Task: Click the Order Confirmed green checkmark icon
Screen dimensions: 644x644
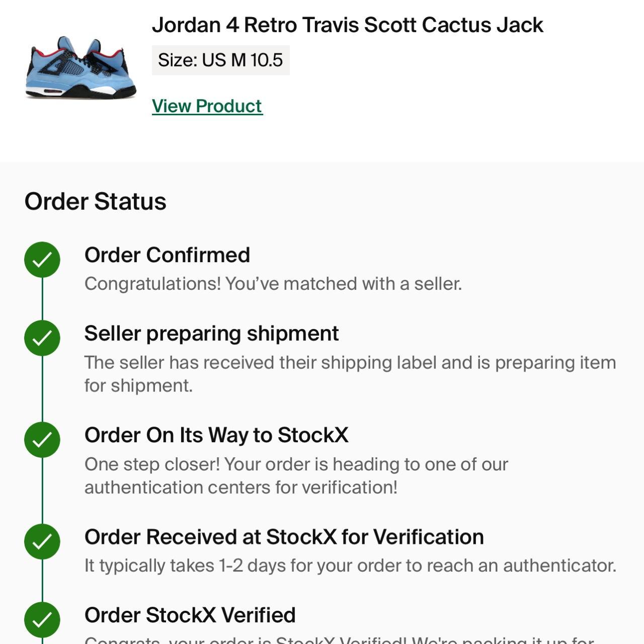Action: (x=42, y=260)
